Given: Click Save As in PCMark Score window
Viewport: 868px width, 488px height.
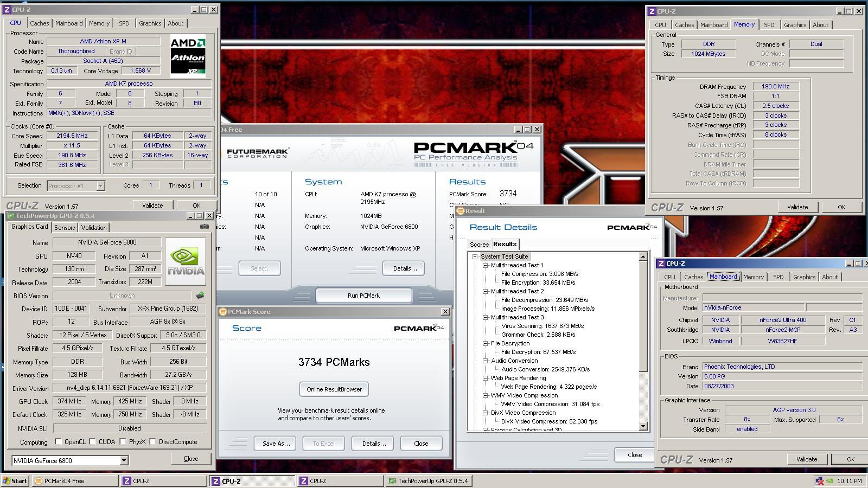Looking at the screenshot, I should point(276,444).
